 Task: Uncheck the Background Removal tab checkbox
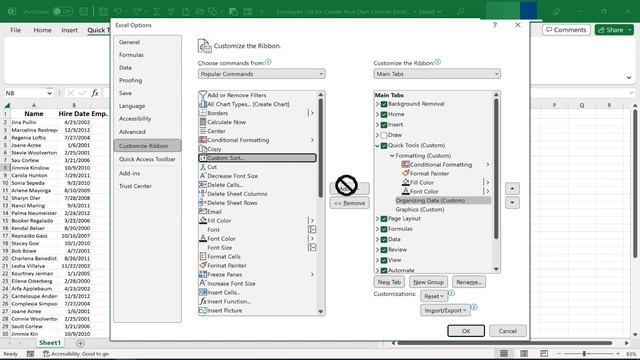384,104
